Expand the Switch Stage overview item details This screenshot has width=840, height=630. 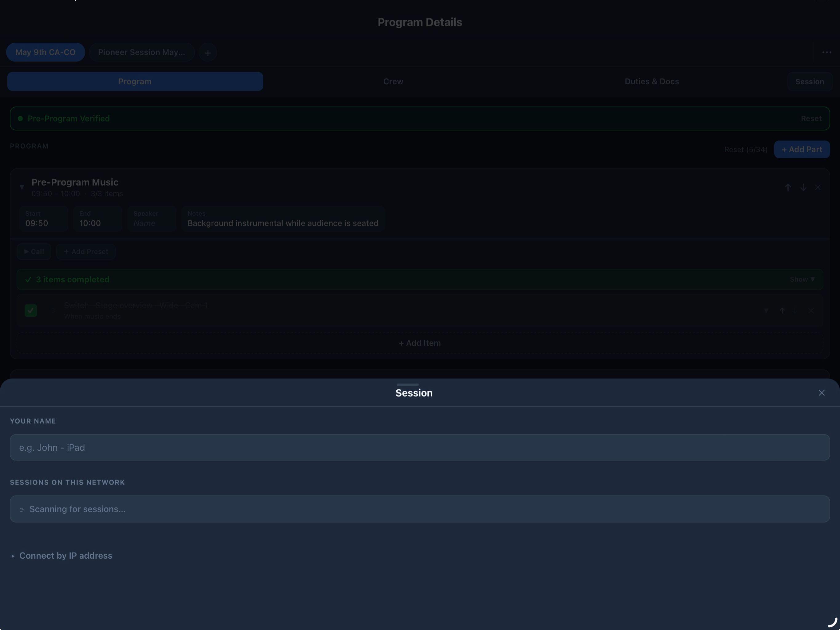tap(766, 310)
